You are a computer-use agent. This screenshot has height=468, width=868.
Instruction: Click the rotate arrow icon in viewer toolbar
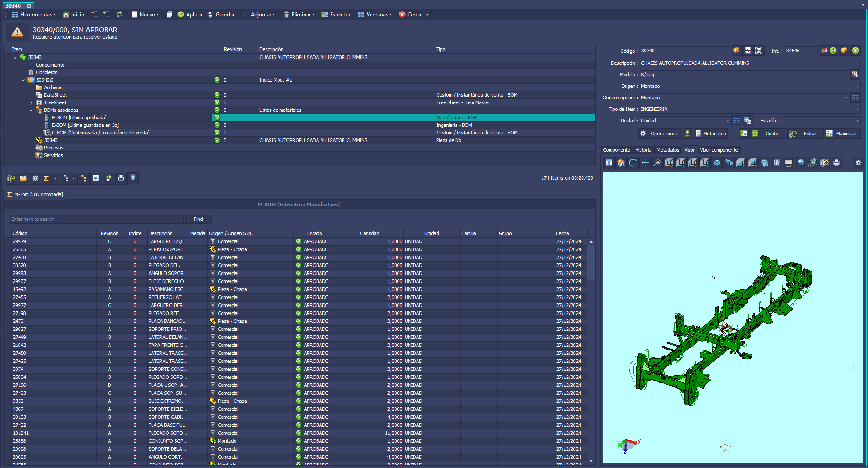[633, 163]
